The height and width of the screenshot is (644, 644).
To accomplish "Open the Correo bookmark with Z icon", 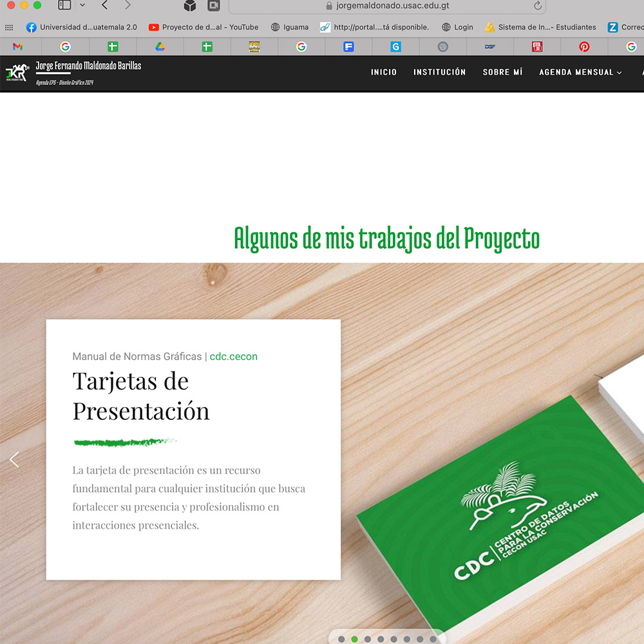I will tap(625, 28).
